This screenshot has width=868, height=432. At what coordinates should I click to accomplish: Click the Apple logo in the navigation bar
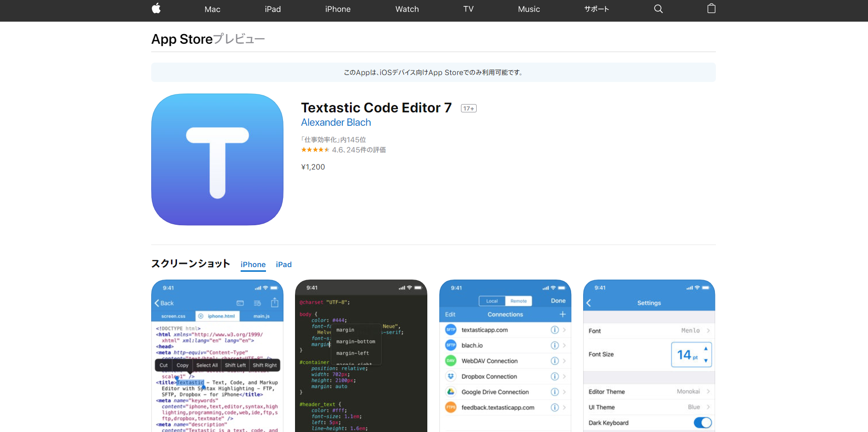(156, 9)
